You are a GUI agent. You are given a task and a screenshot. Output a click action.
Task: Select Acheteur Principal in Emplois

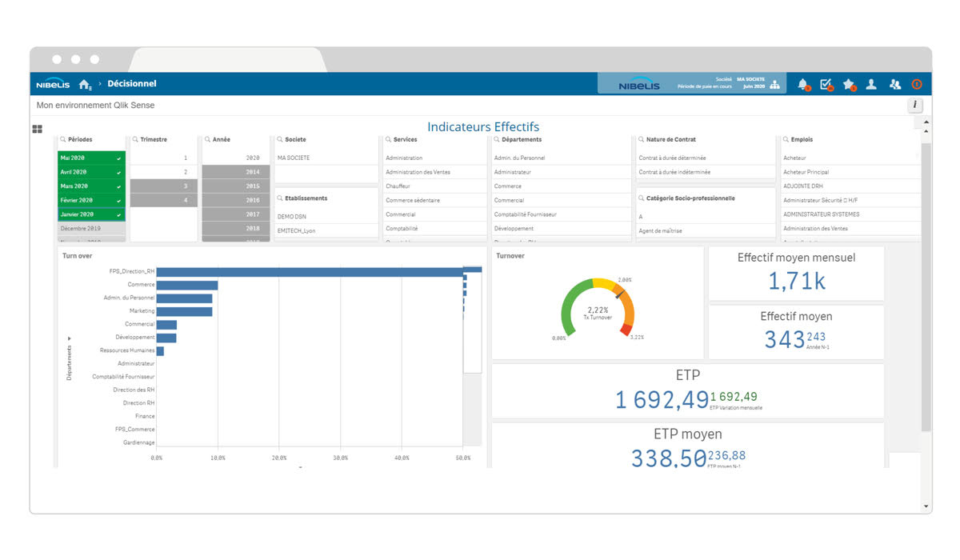pyautogui.click(x=850, y=172)
